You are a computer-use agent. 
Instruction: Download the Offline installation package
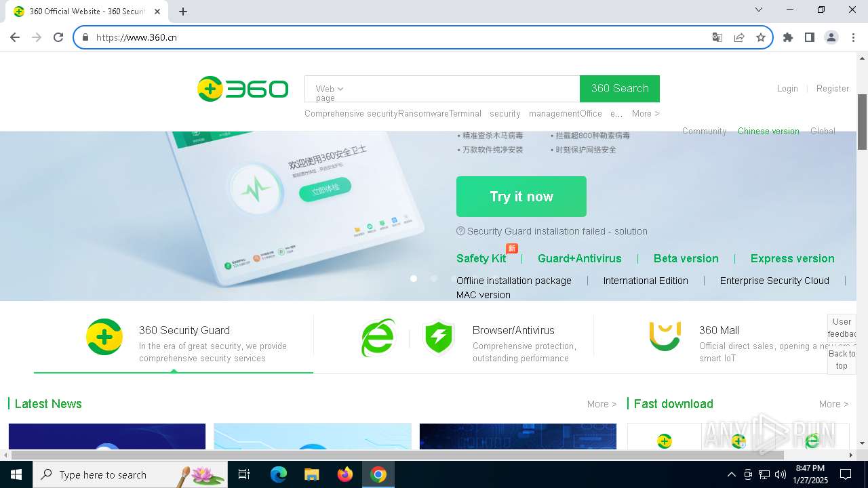(514, 281)
